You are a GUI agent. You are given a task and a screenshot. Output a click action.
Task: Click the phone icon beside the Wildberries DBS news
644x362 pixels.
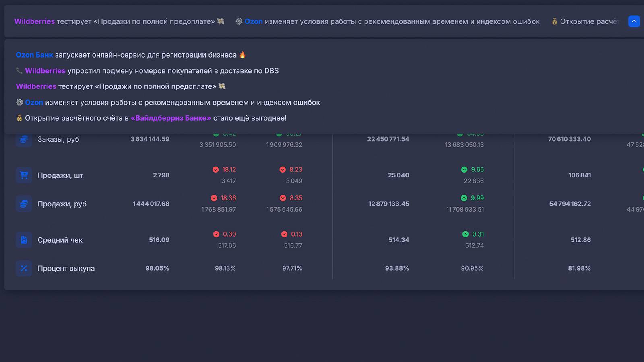tap(19, 71)
